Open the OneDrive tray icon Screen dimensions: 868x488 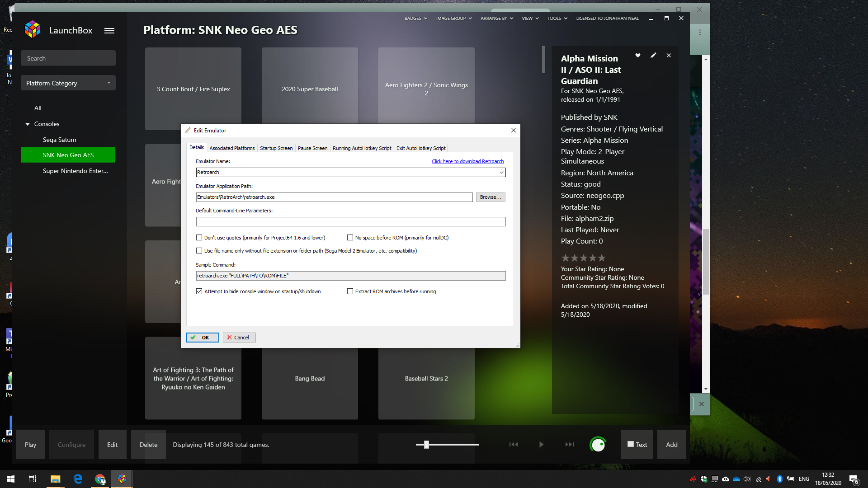tap(736, 479)
